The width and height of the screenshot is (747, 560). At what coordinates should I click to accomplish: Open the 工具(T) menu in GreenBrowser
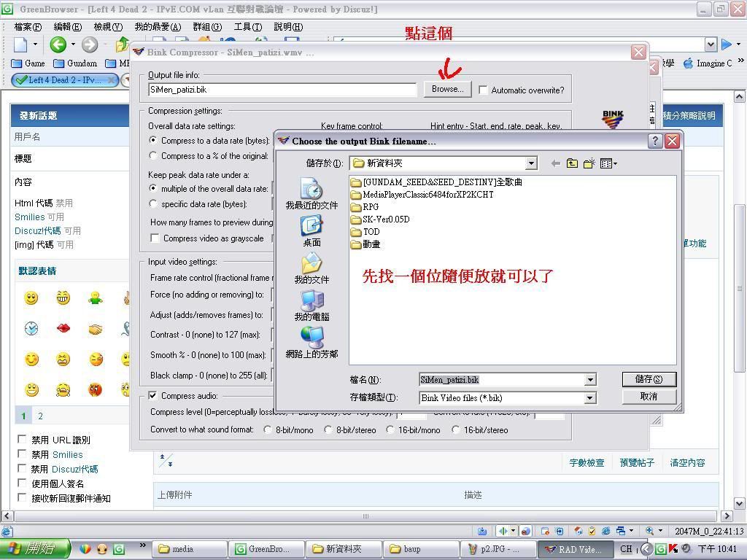coord(247,27)
